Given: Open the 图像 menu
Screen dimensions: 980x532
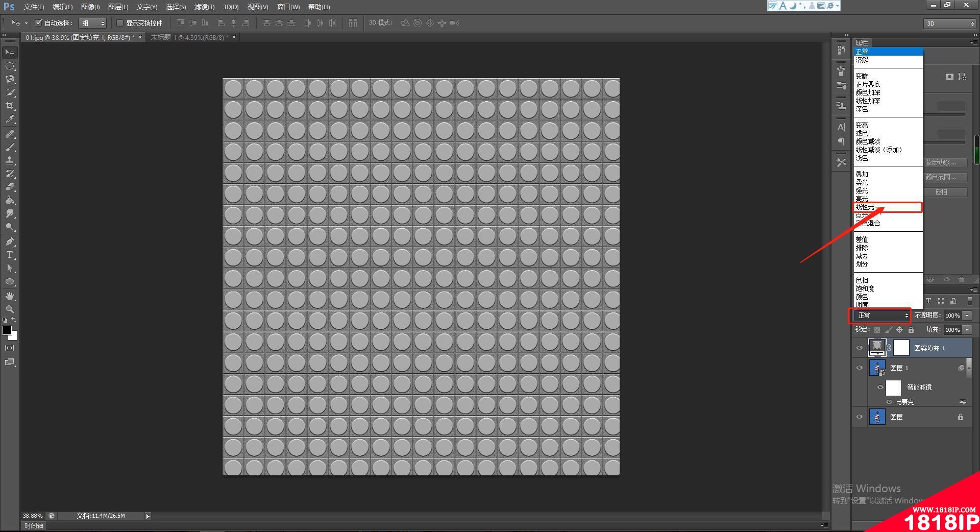Looking at the screenshot, I should point(90,7).
